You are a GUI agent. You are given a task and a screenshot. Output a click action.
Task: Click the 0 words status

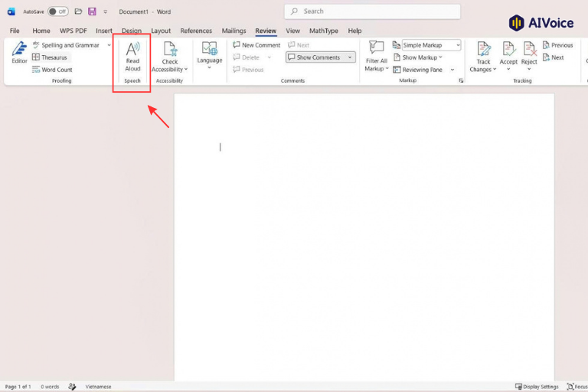[50, 387]
